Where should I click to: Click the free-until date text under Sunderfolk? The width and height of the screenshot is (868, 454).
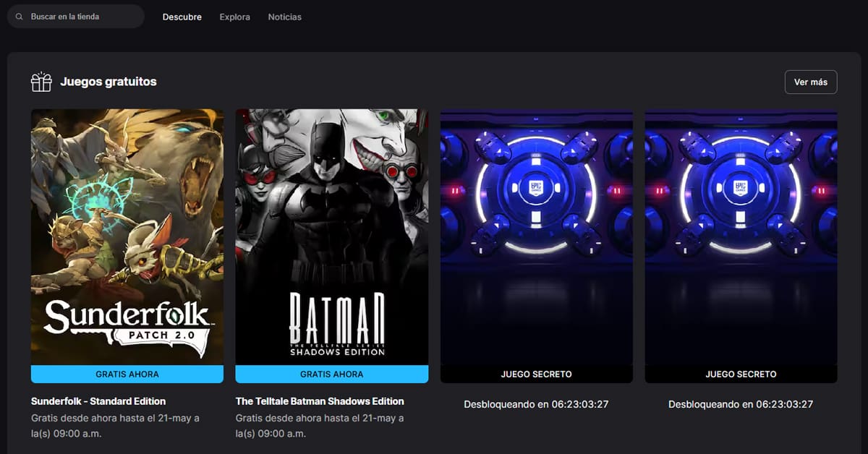point(115,426)
